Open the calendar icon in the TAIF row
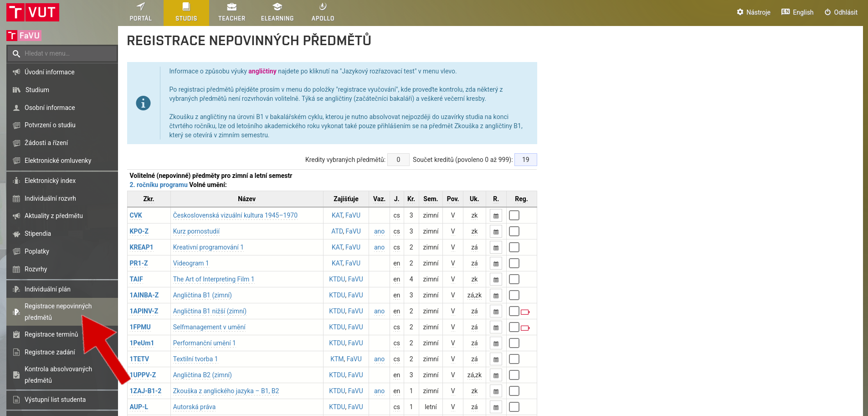The width and height of the screenshot is (868, 416). (496, 280)
